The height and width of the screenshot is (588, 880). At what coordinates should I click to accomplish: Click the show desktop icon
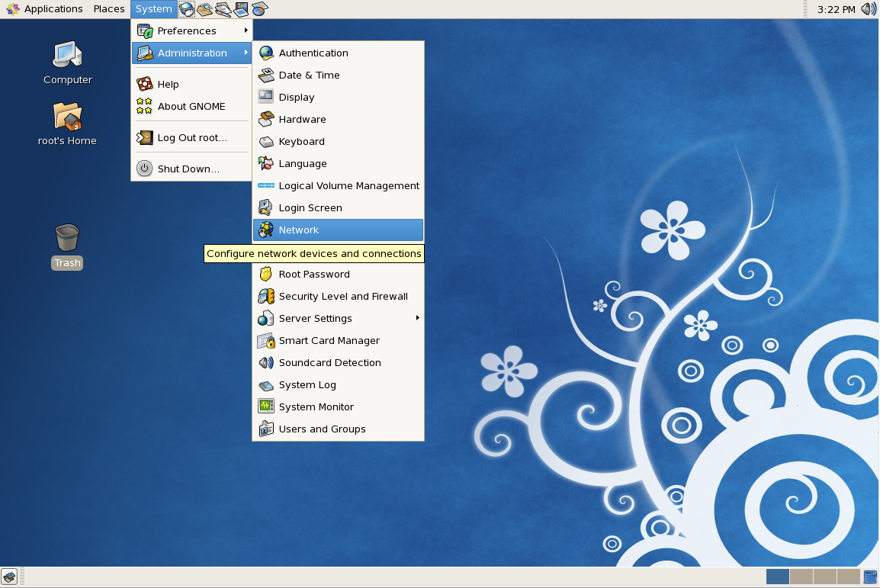(x=10, y=577)
